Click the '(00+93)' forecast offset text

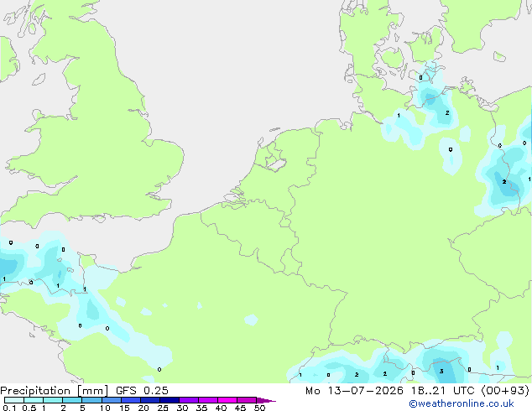tap(505, 391)
